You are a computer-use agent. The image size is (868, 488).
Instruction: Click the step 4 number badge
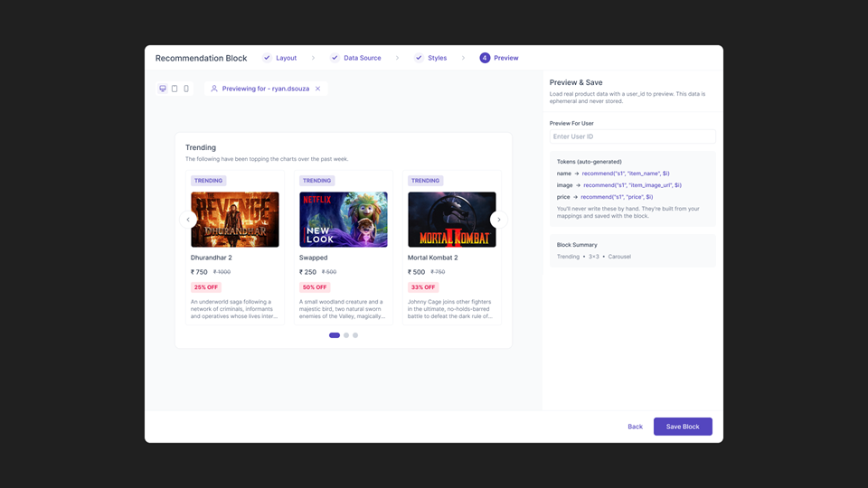tap(485, 58)
